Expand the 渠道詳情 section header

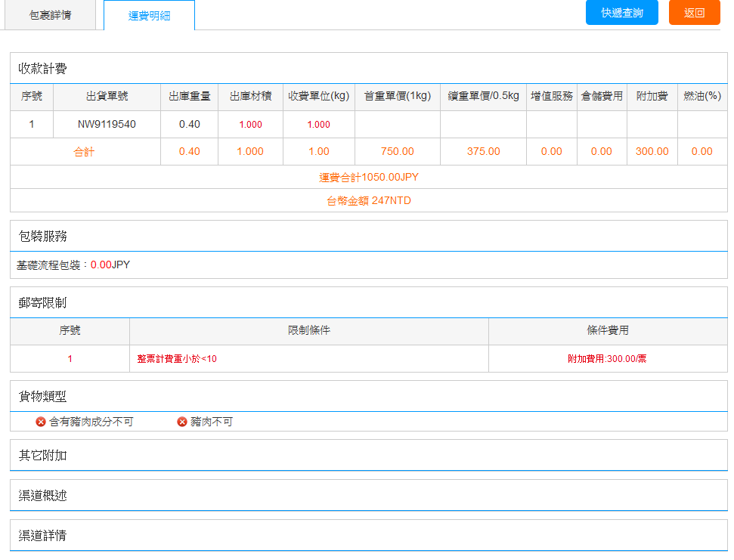click(x=42, y=535)
